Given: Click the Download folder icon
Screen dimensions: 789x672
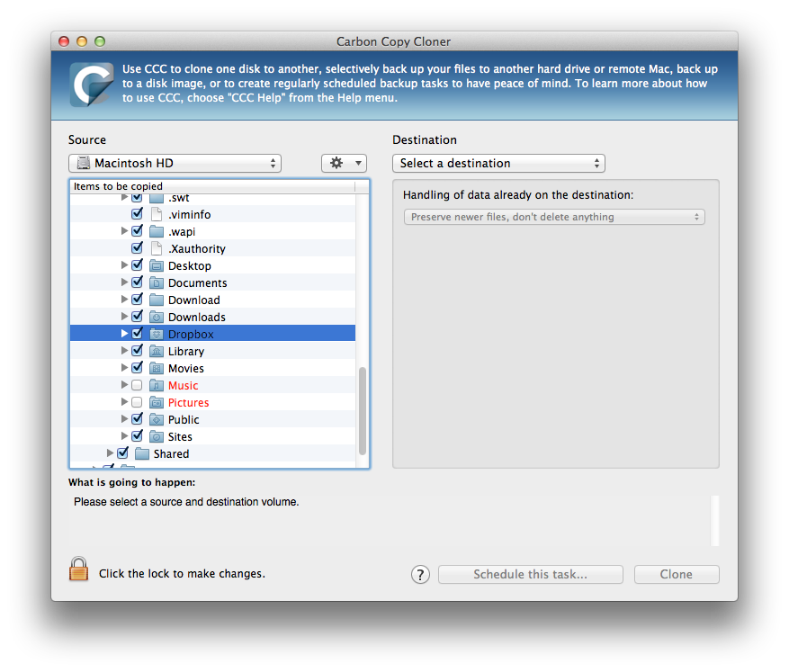Looking at the screenshot, I should click(157, 300).
